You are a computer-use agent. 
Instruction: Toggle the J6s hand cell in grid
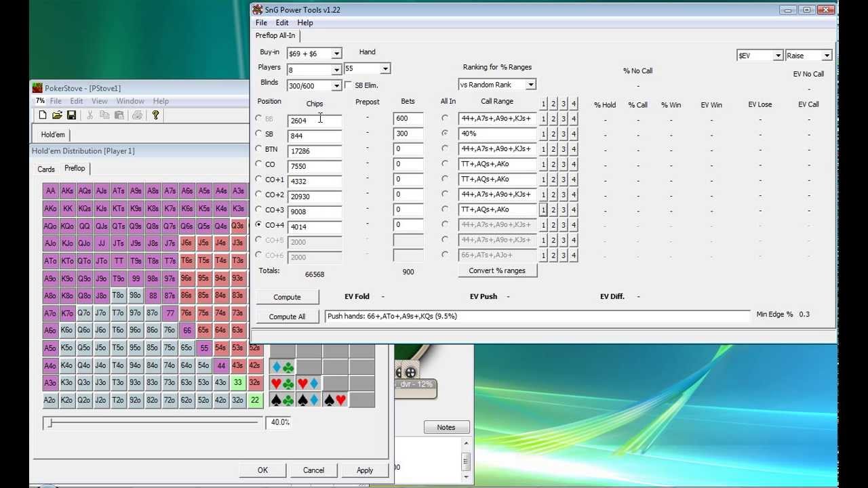pos(186,243)
